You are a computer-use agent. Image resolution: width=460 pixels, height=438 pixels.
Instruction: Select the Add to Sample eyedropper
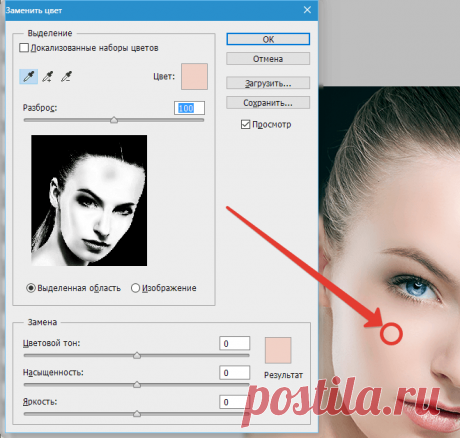pos(48,77)
